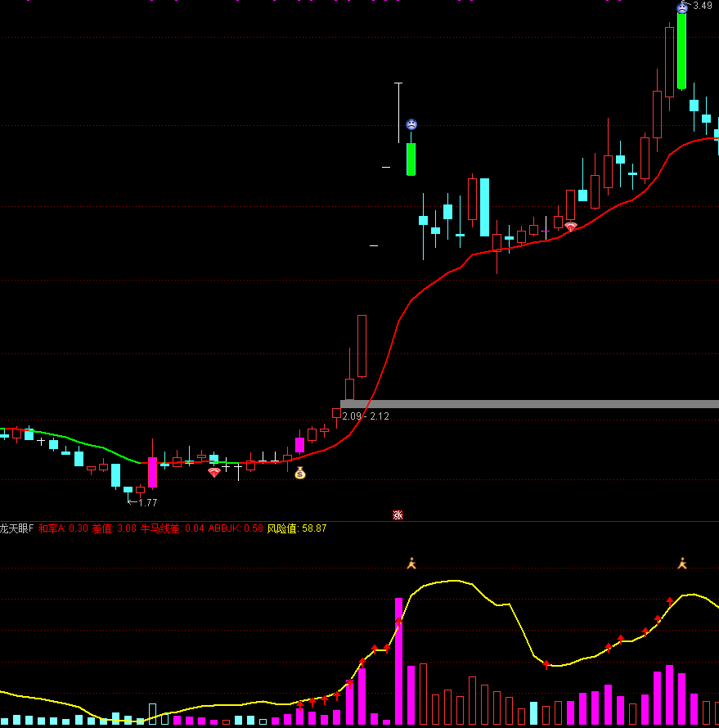Click the gray horizontal gap band

[529, 404]
